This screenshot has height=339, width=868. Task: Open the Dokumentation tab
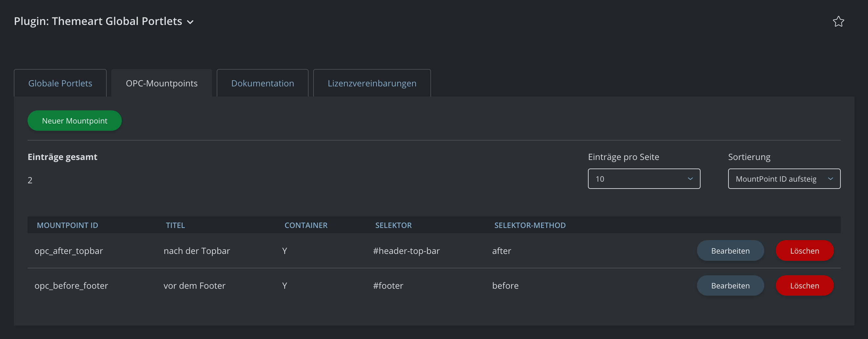tap(263, 83)
